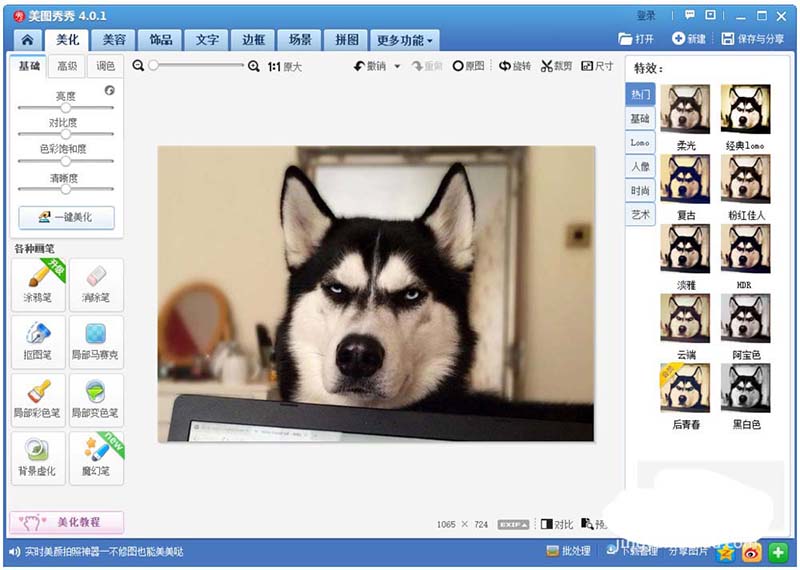Image resolution: width=800 pixels, height=570 pixels.
Task: Open 批处理 batch processing
Action: [x=568, y=551]
